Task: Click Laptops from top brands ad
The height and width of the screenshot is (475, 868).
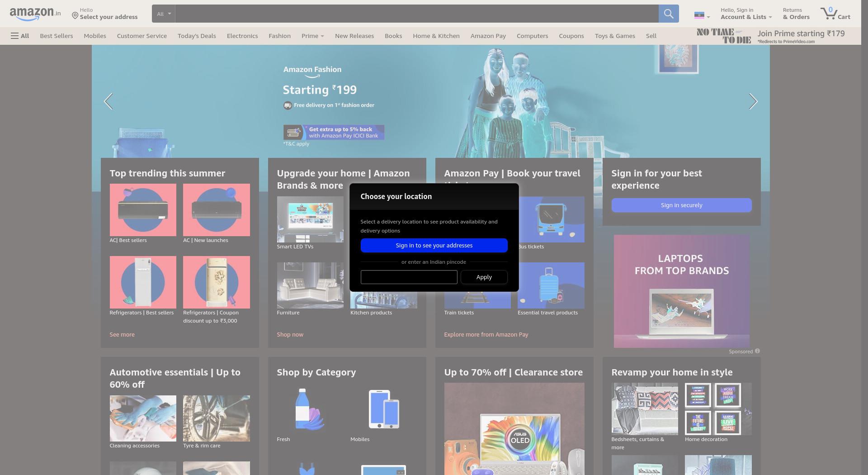Action: [x=681, y=291]
